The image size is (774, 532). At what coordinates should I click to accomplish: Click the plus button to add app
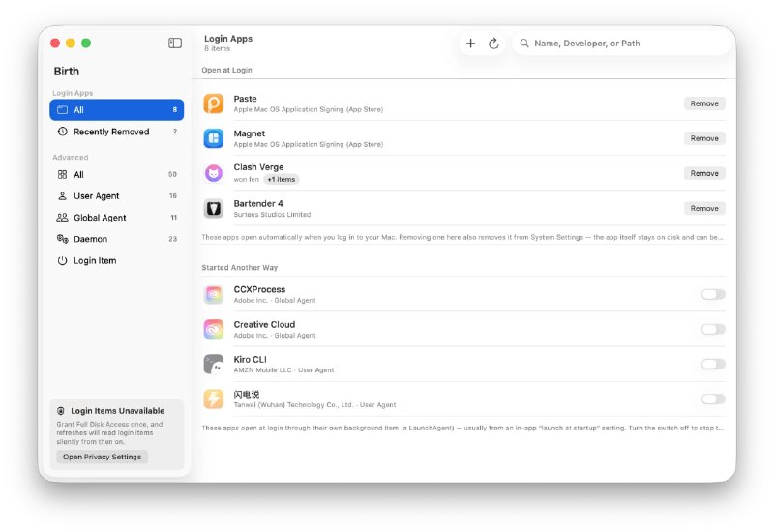pyautogui.click(x=470, y=44)
